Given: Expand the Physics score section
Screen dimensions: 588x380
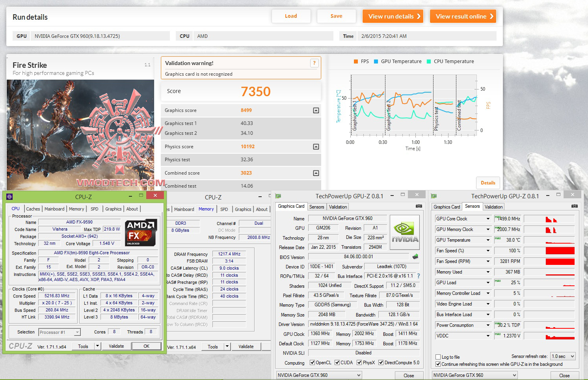Looking at the screenshot, I should point(316,147).
